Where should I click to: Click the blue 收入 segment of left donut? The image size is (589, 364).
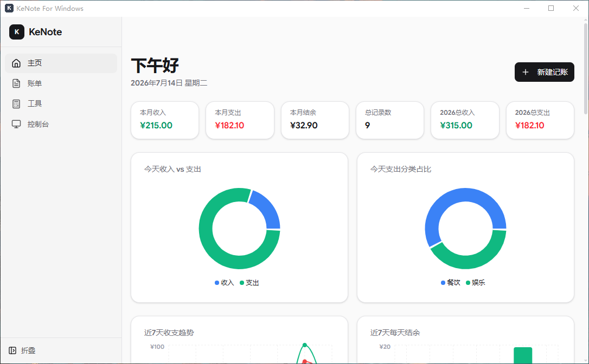[x=267, y=208]
